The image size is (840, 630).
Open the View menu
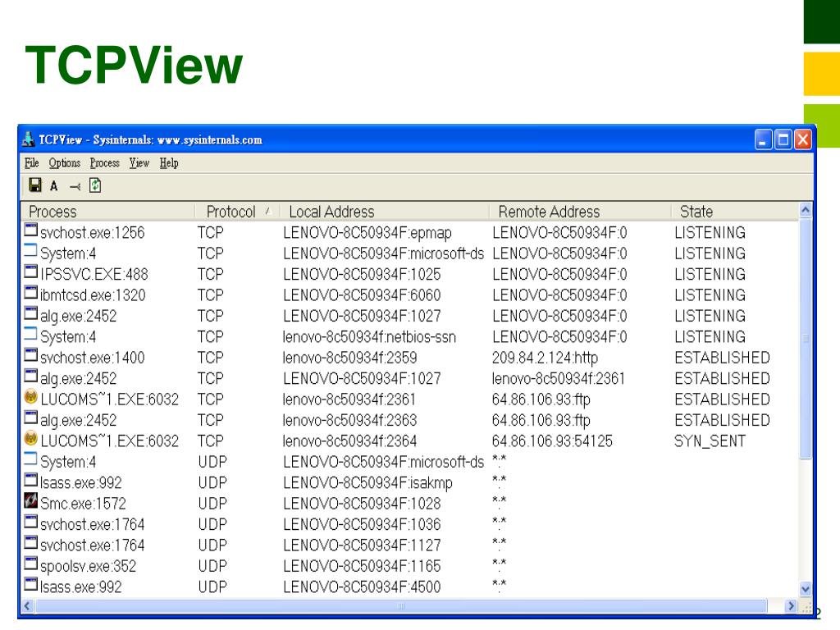pos(139,163)
